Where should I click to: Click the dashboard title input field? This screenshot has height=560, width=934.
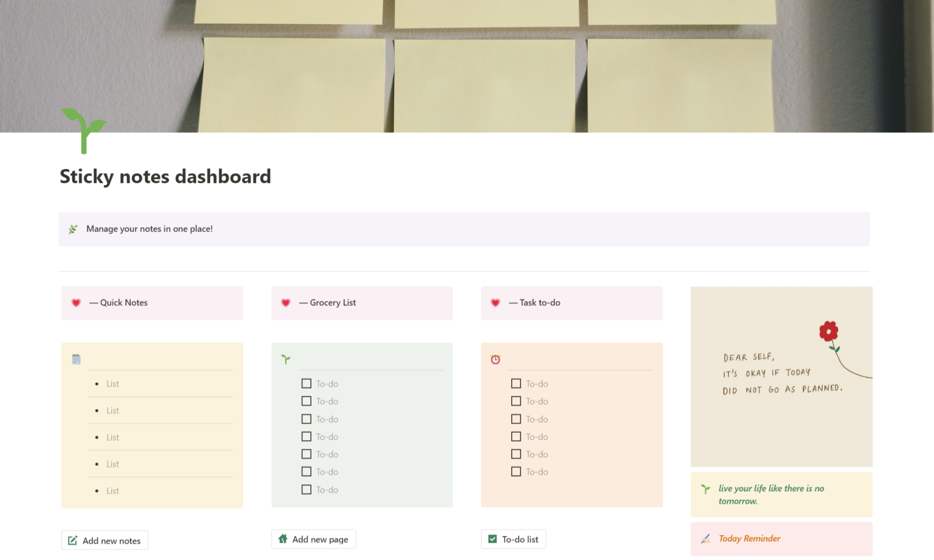(165, 176)
